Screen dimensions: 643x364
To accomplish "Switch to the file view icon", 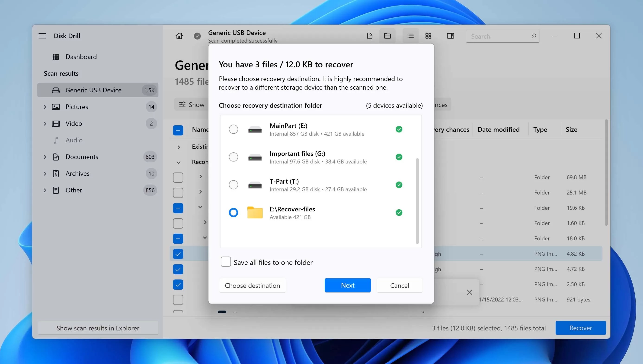I will pyautogui.click(x=369, y=36).
